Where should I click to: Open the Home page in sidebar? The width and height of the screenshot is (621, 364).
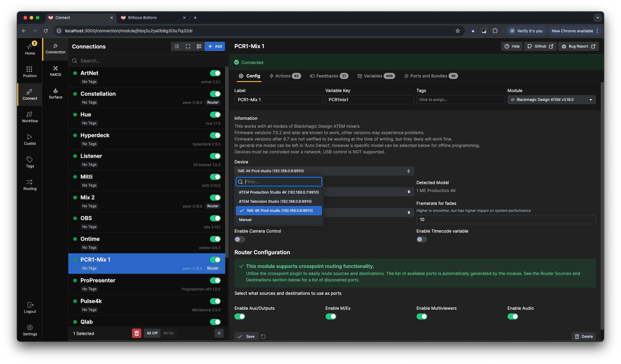click(30, 48)
